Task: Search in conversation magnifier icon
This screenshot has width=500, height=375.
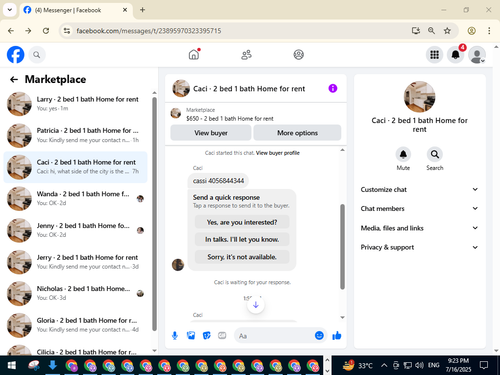Action: pos(435,154)
